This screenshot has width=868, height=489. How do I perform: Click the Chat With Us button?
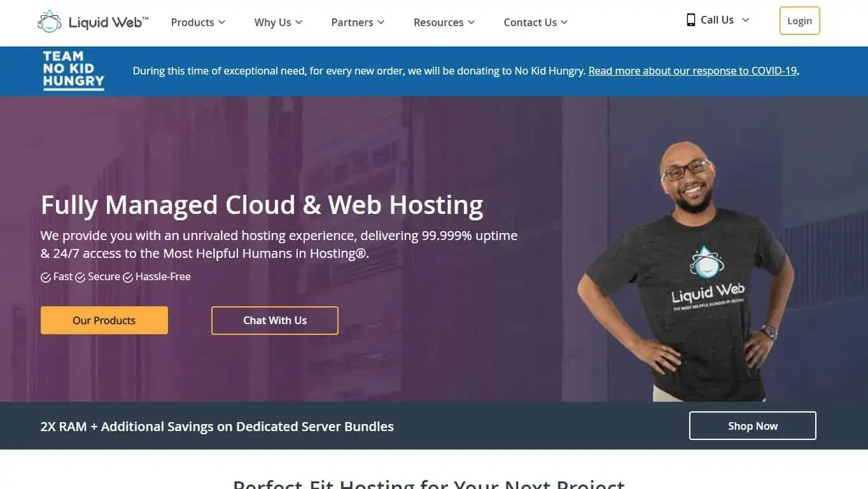click(275, 320)
